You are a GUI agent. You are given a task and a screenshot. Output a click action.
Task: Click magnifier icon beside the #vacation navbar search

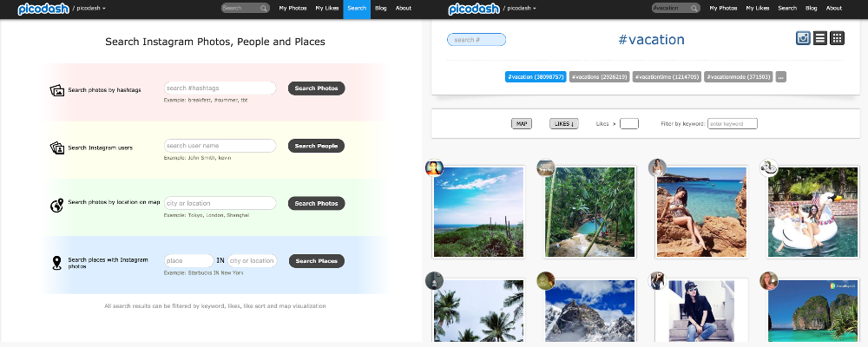click(x=694, y=9)
